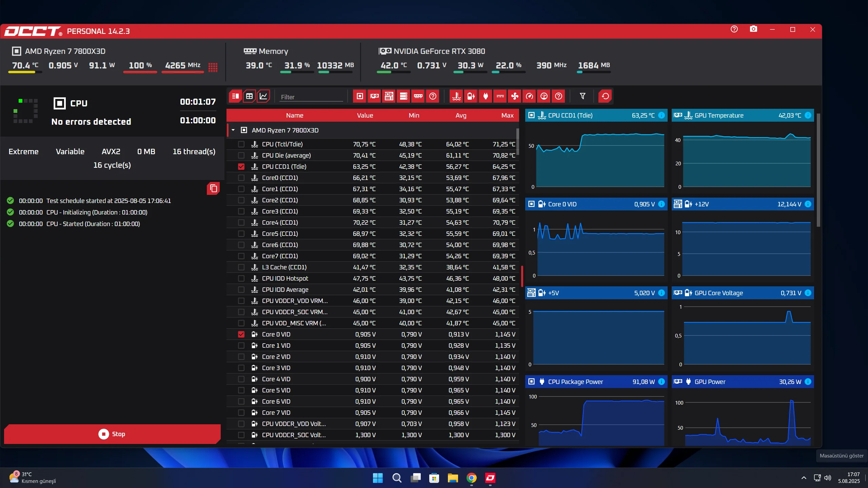The width and height of the screenshot is (868, 488).
Task: Toggle the temperature sensor filter icon
Action: tap(456, 97)
